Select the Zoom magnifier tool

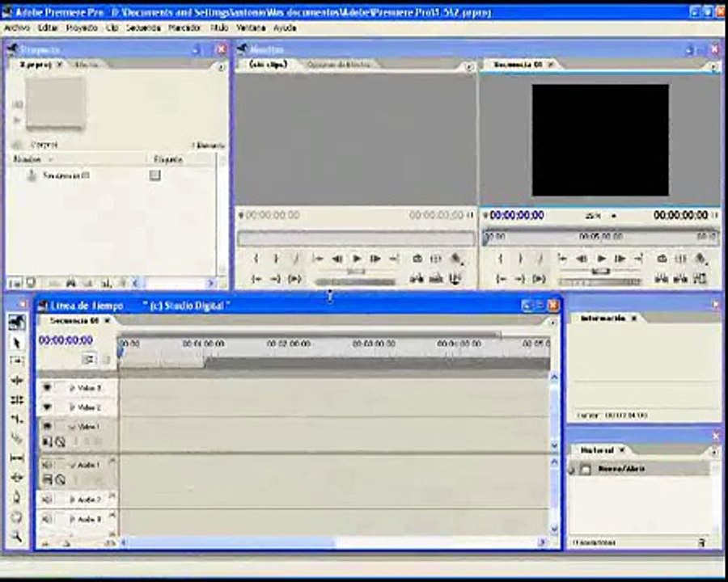pos(17,536)
